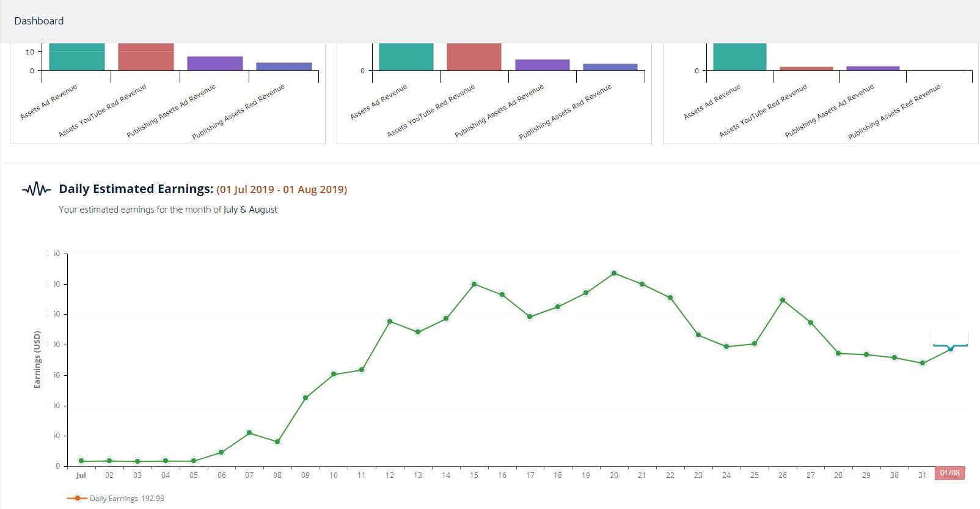Image resolution: width=980 pixels, height=509 pixels.
Task: Click the Dashboard header title
Action: click(39, 21)
